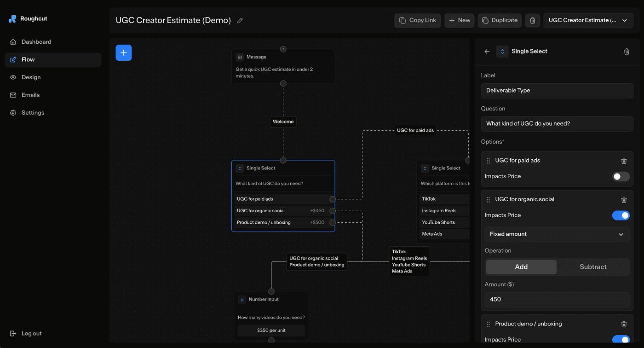Select Subtract in the Operation control

pyautogui.click(x=593, y=267)
